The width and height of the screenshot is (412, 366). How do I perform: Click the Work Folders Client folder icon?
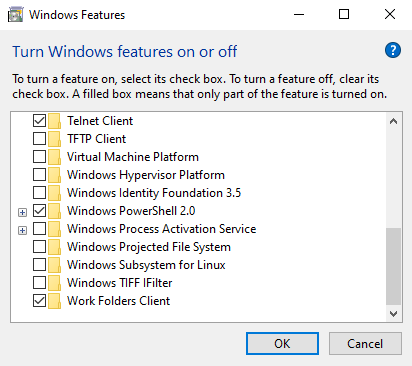[54, 301]
